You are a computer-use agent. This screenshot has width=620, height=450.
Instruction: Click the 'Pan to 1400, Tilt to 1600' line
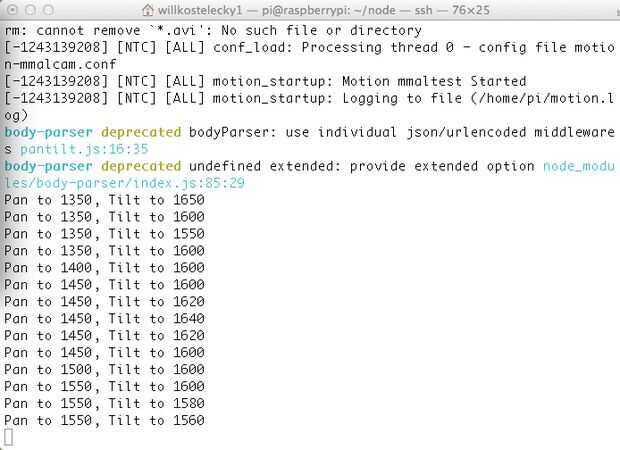click(x=104, y=267)
